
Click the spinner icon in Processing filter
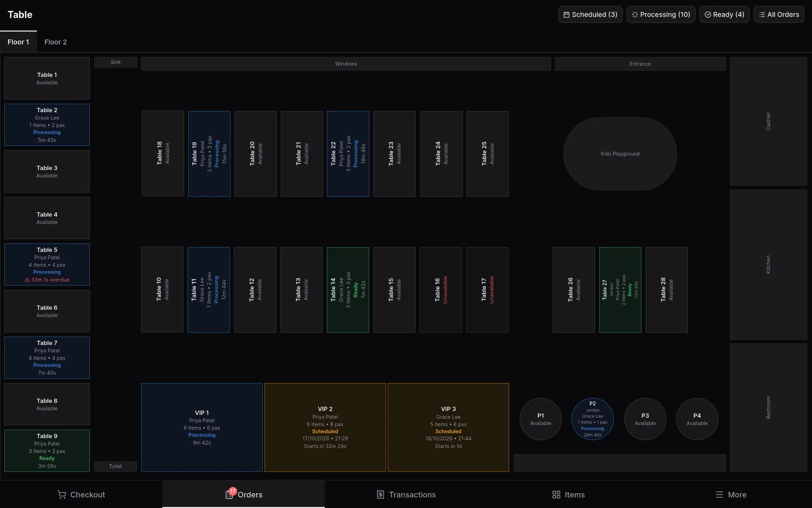635,15
